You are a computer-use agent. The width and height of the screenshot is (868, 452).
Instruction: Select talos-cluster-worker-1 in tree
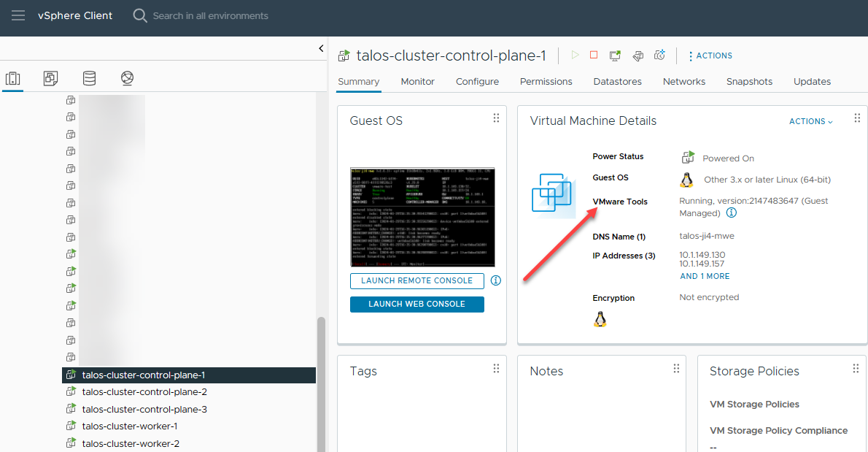pyautogui.click(x=130, y=426)
